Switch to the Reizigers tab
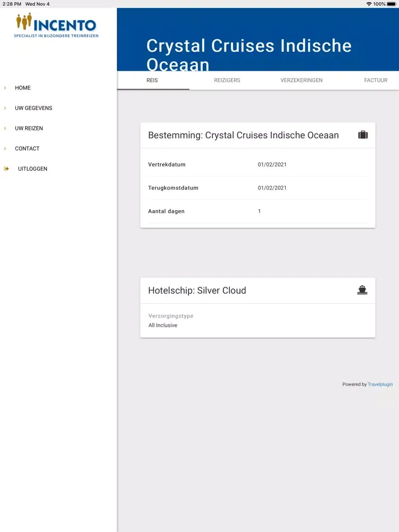399x532 pixels. tap(227, 80)
